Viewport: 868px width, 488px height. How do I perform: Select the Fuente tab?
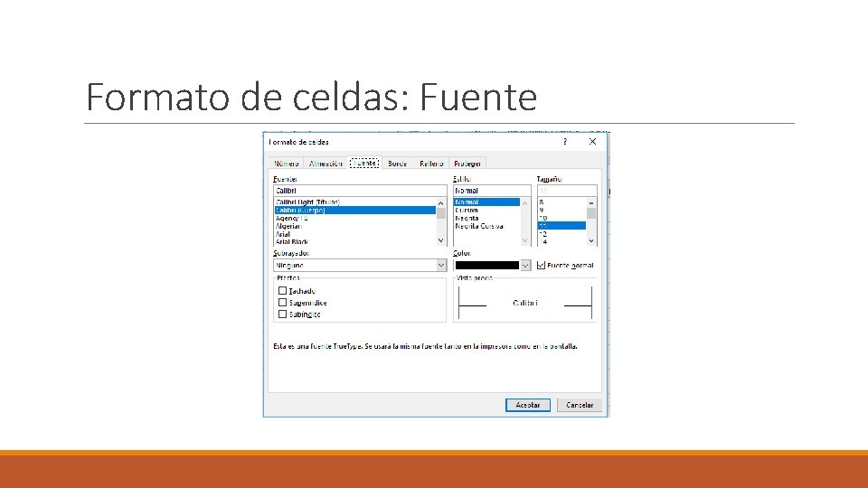pyautogui.click(x=364, y=163)
